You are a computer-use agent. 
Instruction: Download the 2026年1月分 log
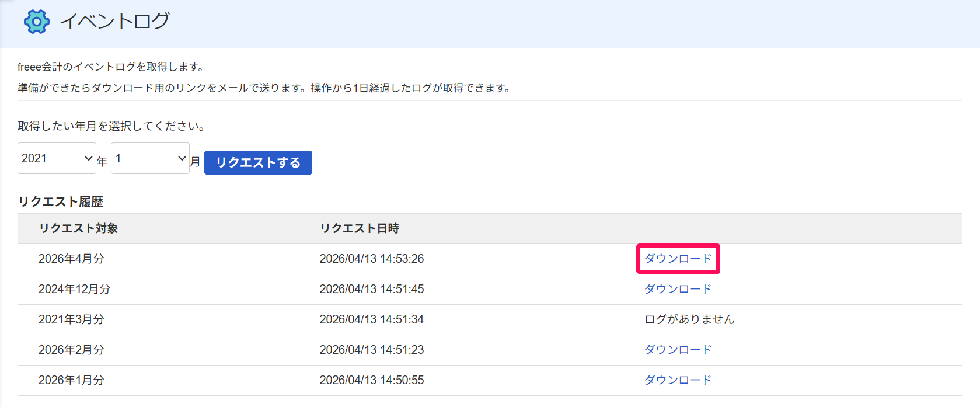[x=678, y=380]
